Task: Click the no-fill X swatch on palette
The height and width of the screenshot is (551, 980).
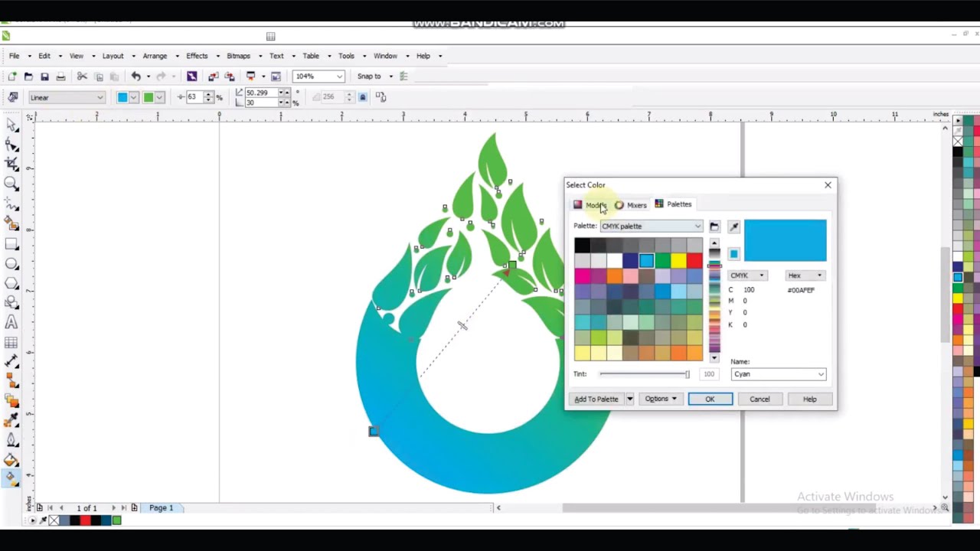Action: point(958,141)
